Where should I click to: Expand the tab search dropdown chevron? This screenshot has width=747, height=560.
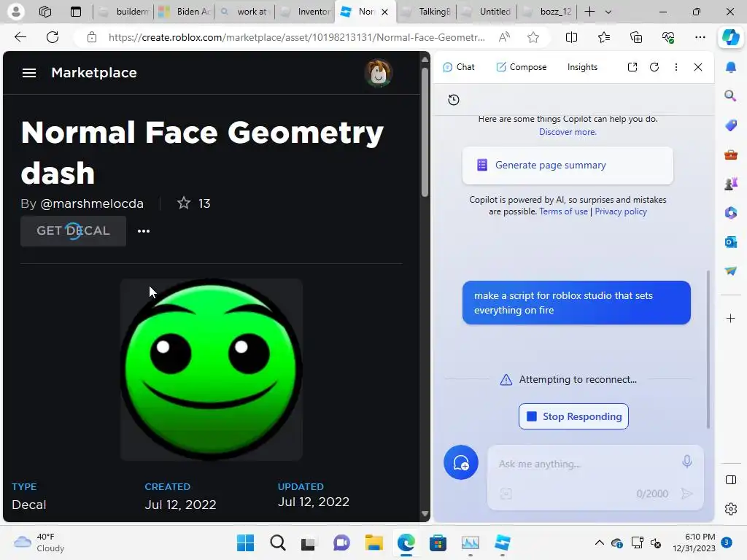tap(608, 12)
